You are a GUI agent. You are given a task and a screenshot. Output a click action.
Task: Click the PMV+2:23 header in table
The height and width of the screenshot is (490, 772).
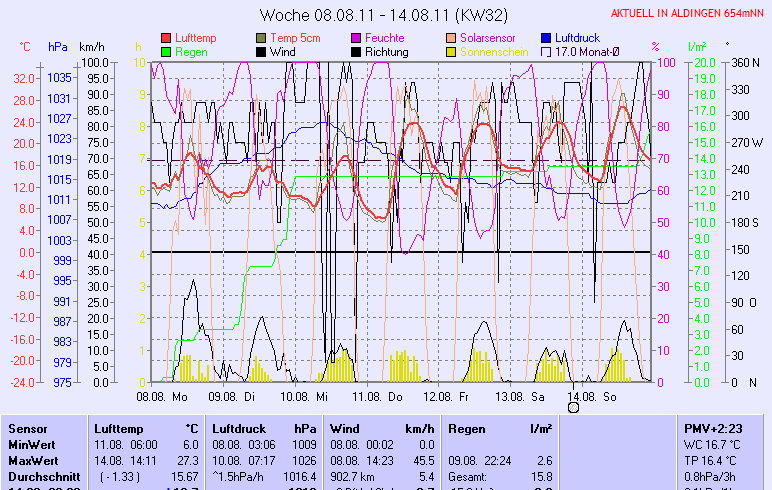pos(710,428)
